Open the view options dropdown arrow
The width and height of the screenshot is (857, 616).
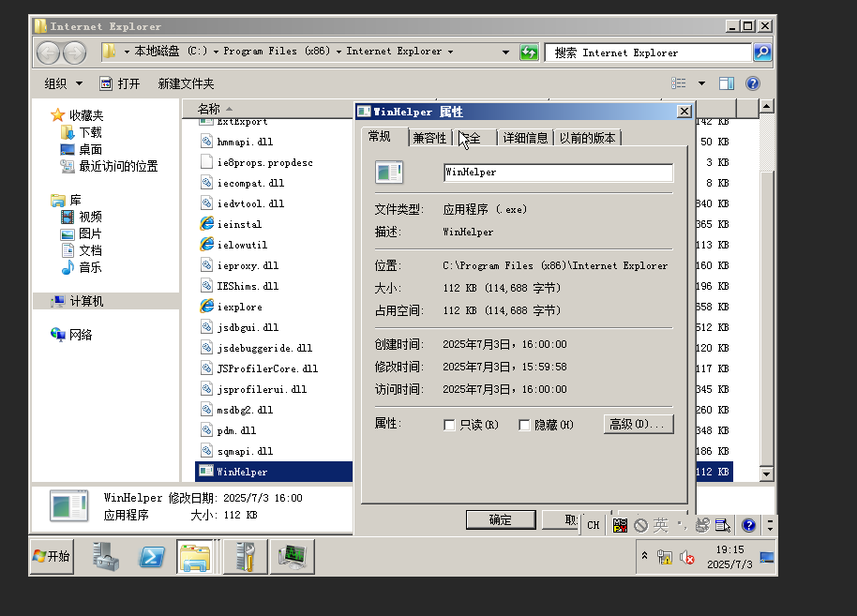[x=701, y=83]
